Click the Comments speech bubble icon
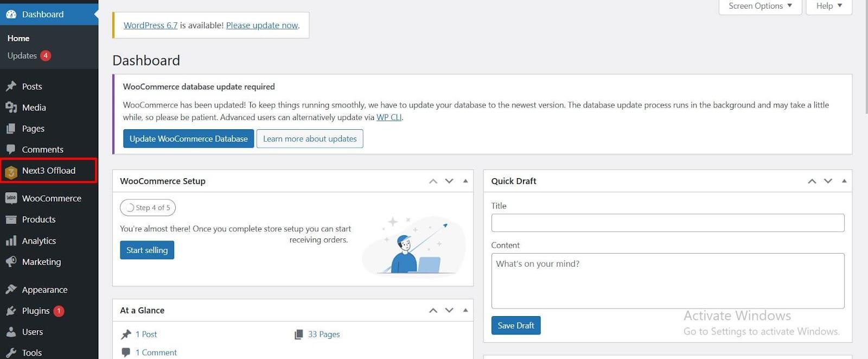The image size is (868, 359). (11, 149)
